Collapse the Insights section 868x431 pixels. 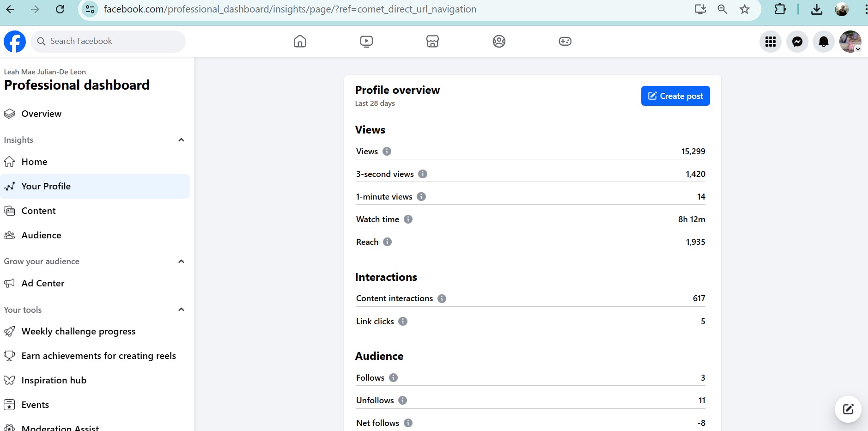tap(181, 140)
